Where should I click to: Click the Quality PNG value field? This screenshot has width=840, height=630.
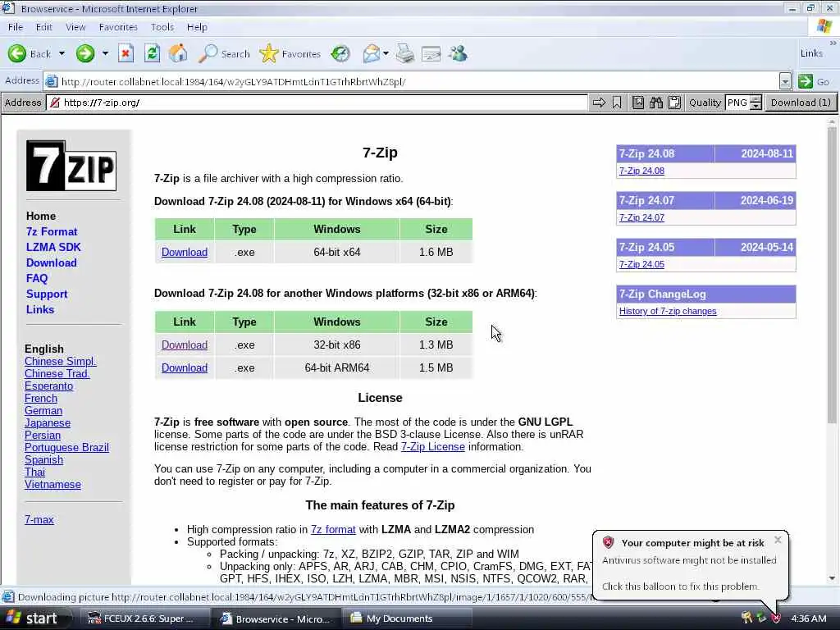(737, 103)
